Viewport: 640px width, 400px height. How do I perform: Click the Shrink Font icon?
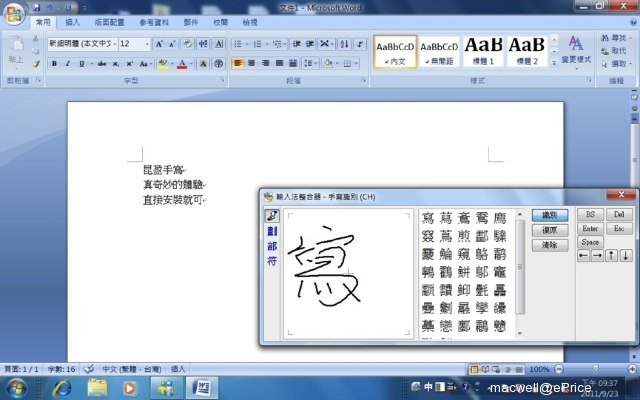click(x=172, y=44)
